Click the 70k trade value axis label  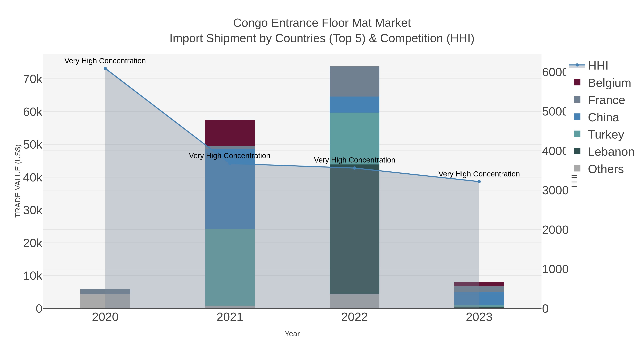(33, 79)
